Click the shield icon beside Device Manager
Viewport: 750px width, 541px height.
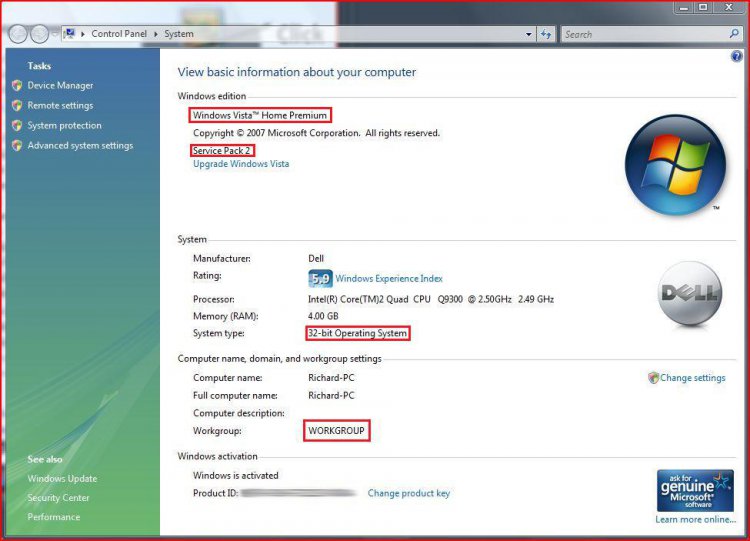17,85
